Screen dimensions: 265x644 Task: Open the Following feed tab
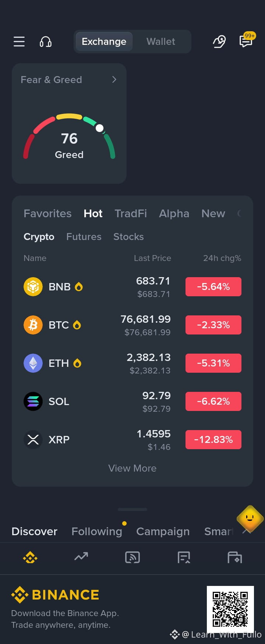97,532
